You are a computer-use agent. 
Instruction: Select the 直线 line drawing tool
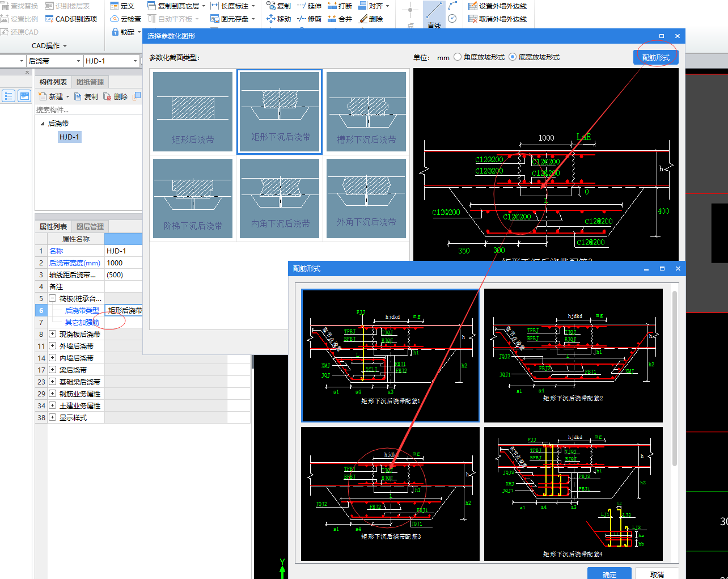click(x=434, y=15)
